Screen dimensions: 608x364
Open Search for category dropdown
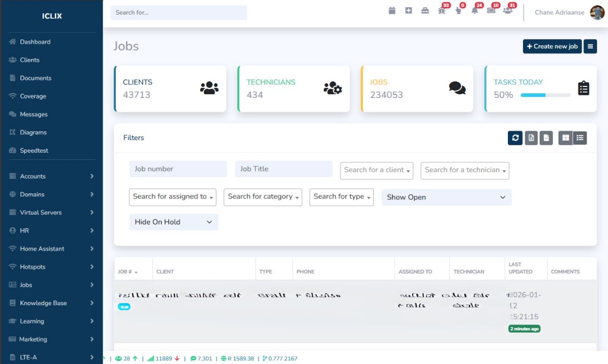[x=263, y=197]
